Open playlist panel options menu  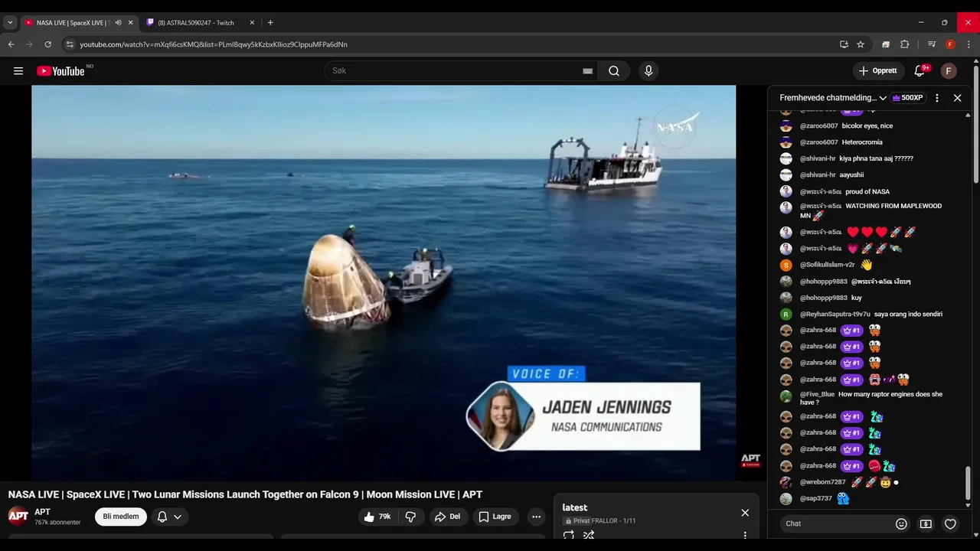(745, 536)
